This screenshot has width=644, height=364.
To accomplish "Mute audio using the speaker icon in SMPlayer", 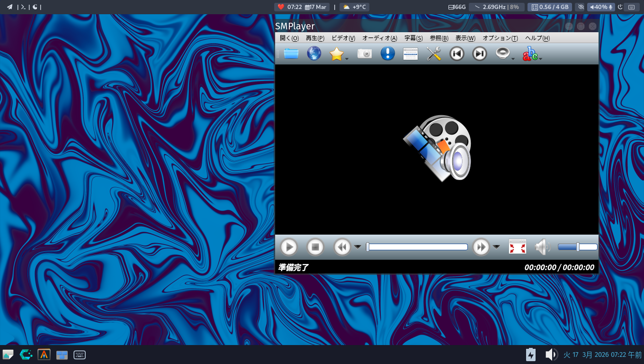I will [542, 247].
